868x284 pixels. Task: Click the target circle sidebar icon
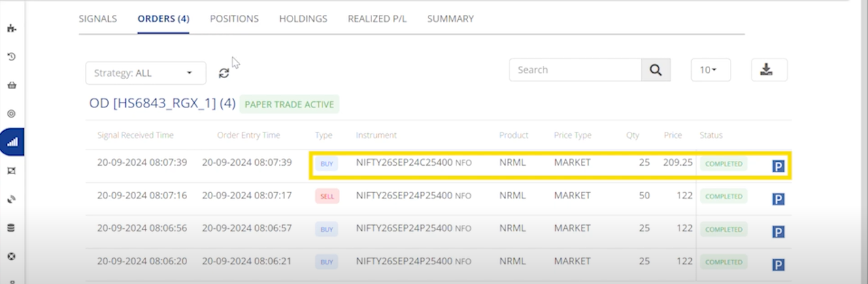pyautogui.click(x=12, y=113)
